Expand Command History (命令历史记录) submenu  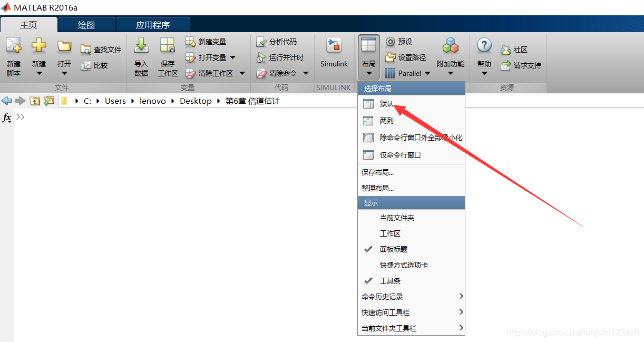tap(411, 297)
